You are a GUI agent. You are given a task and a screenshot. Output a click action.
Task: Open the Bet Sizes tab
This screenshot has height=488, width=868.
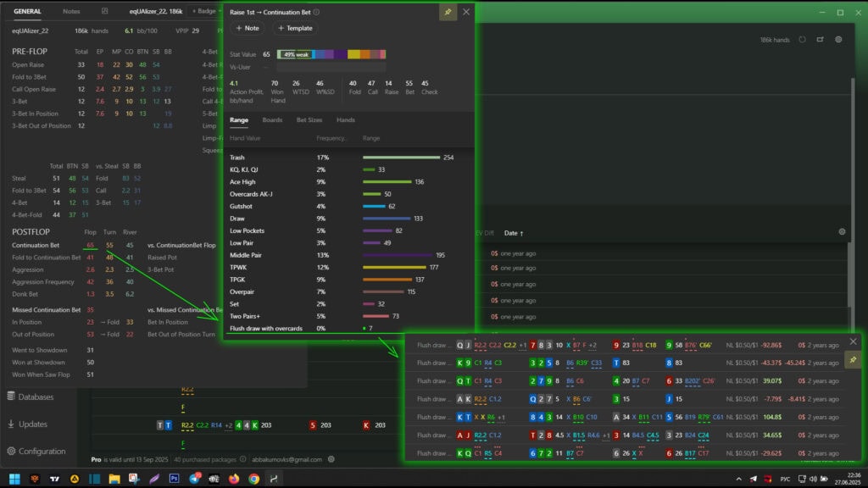pos(309,120)
